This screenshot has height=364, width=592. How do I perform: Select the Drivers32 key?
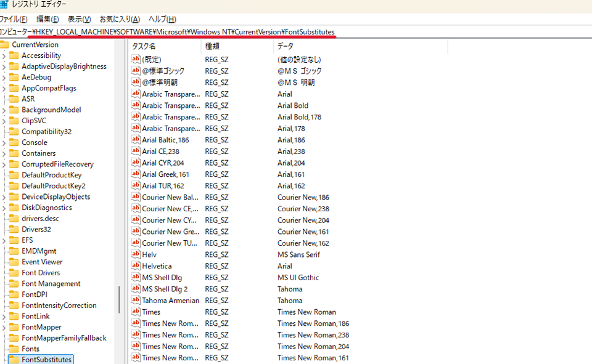pos(36,229)
